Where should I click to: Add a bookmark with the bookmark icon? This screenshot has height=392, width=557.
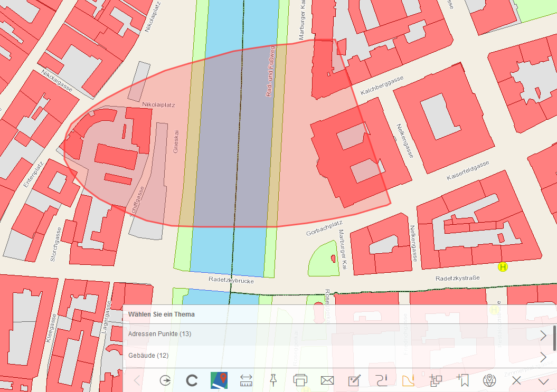click(x=463, y=380)
